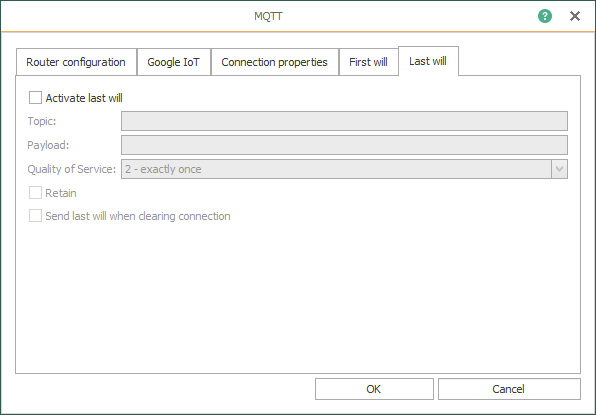
Task: Expand the dropdown arrow beside '2 - exactly once'
Action: (560, 169)
